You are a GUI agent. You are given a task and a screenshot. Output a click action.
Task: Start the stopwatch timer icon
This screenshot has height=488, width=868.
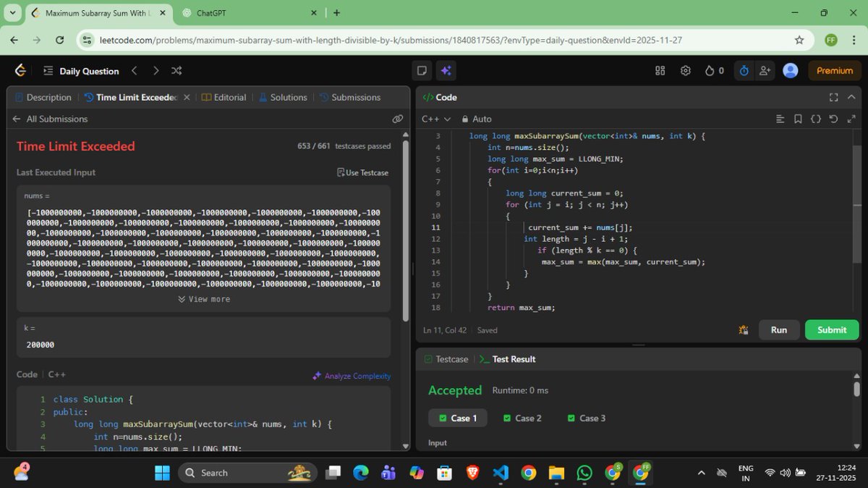click(x=744, y=70)
